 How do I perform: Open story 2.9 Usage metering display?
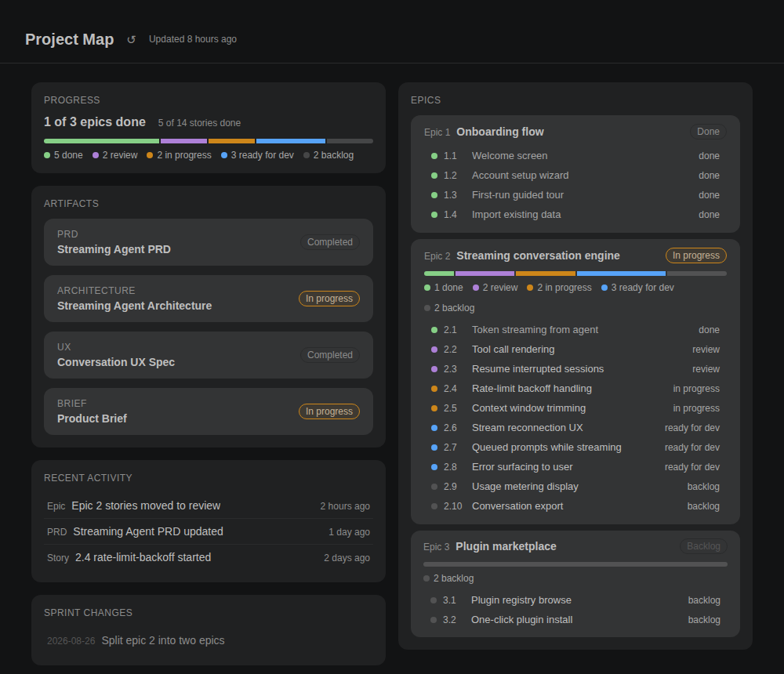(x=575, y=487)
